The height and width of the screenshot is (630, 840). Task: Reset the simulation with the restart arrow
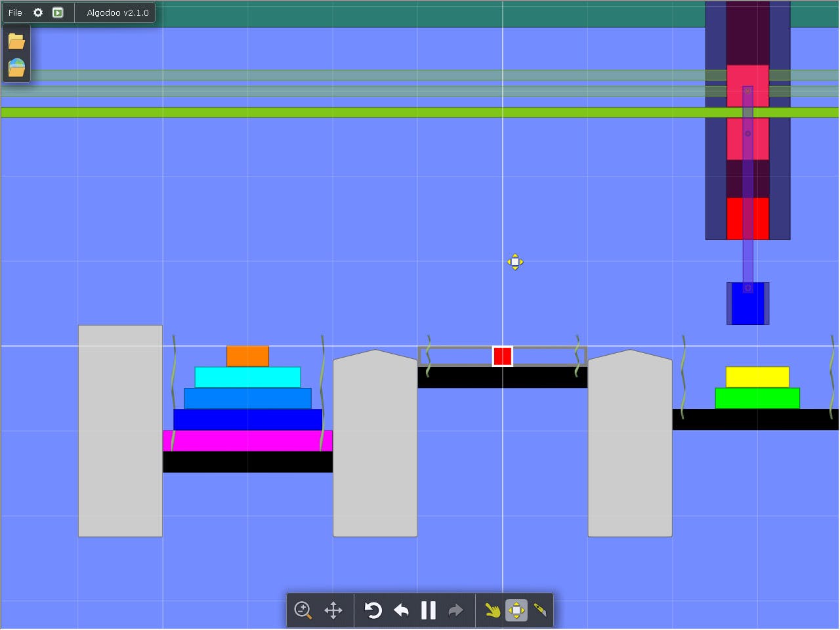tap(373, 610)
